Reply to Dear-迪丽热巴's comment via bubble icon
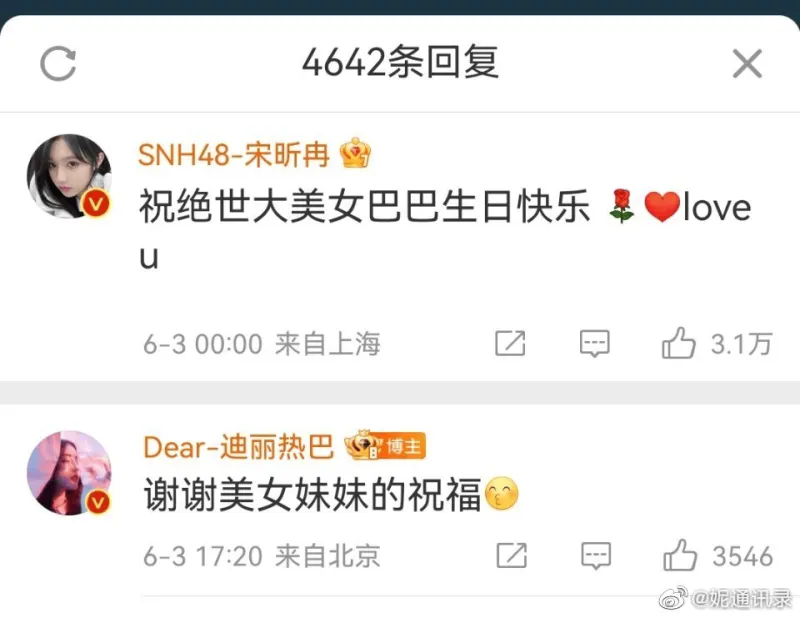The height and width of the screenshot is (618, 800). pyautogui.click(x=596, y=556)
